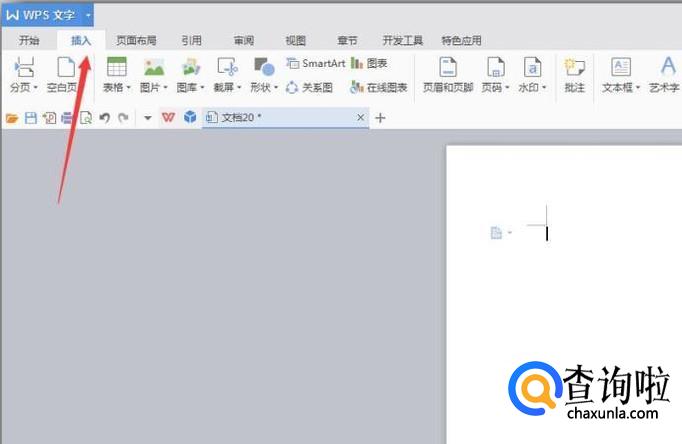Close the 文档20 document tab
Screen dimensions: 682x444
point(361,117)
